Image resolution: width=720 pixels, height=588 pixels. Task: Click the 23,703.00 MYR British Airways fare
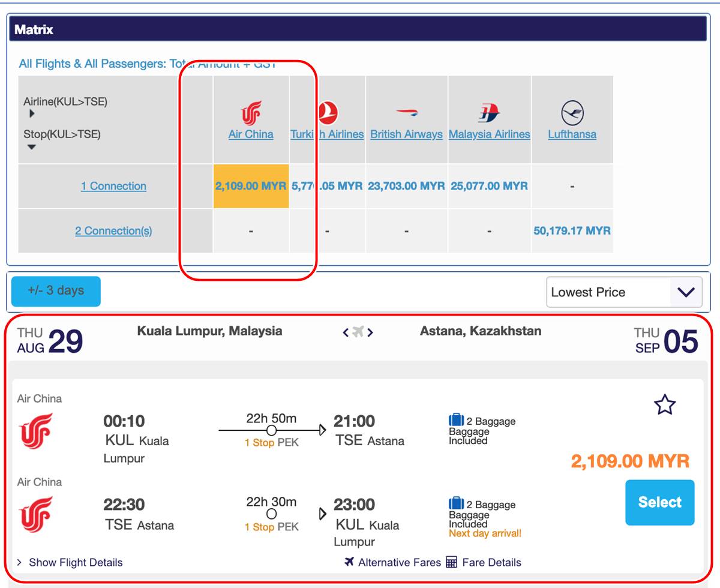click(406, 186)
